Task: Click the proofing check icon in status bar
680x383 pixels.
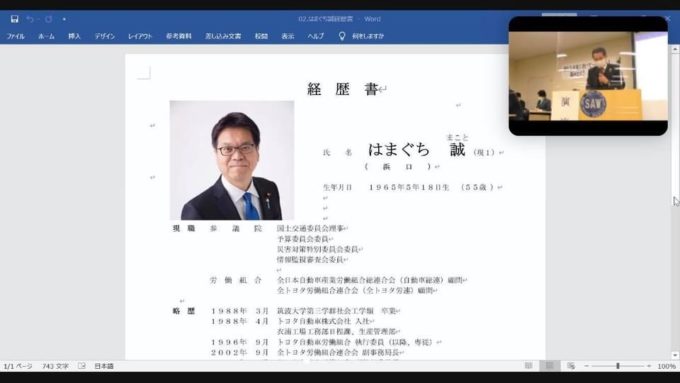Action: pos(82,366)
